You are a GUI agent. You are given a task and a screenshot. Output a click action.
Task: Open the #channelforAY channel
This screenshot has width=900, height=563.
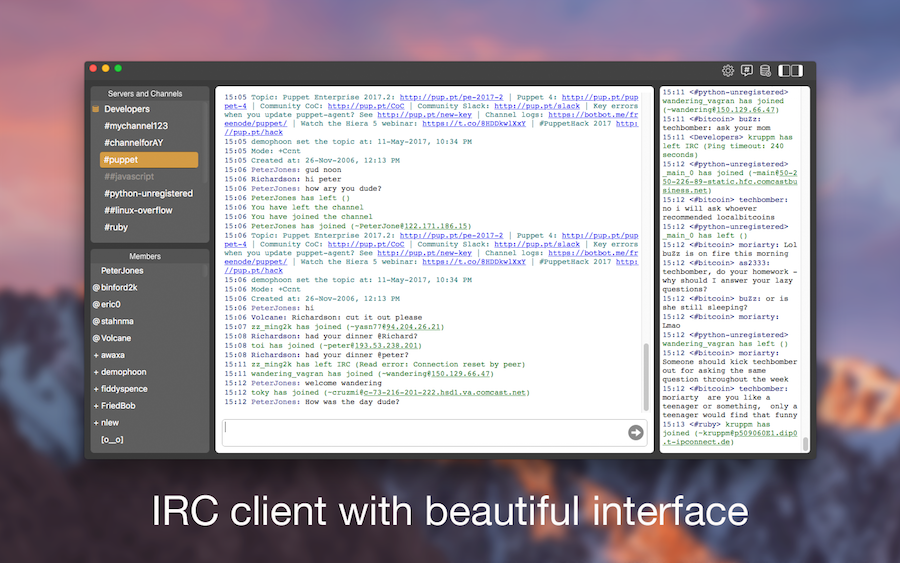pyautogui.click(x=134, y=142)
